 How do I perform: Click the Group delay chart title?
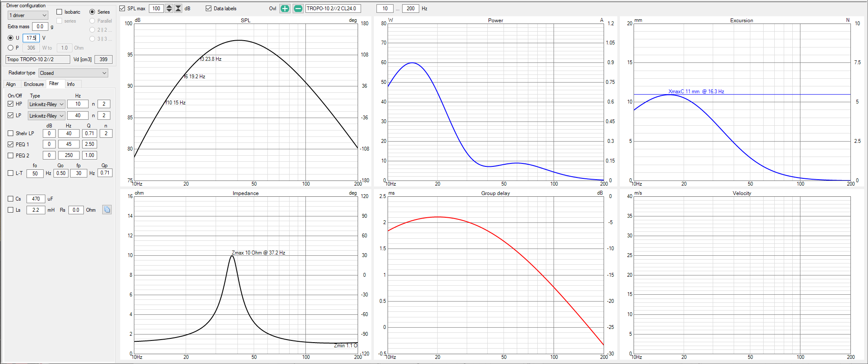pyautogui.click(x=495, y=193)
